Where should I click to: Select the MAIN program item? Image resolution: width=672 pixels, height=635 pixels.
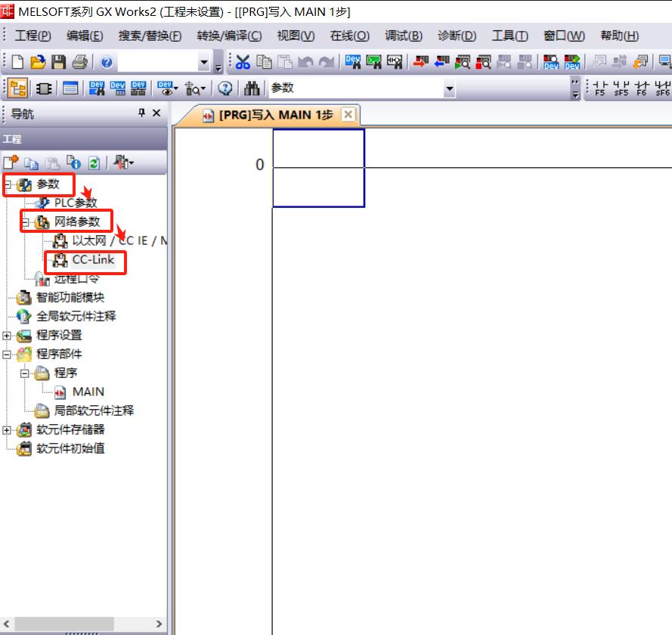88,392
